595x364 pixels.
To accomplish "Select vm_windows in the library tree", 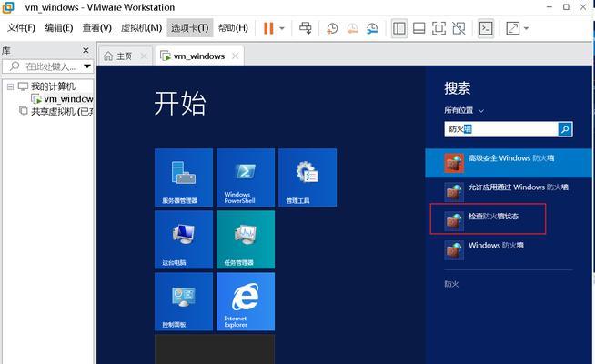I will (64, 99).
